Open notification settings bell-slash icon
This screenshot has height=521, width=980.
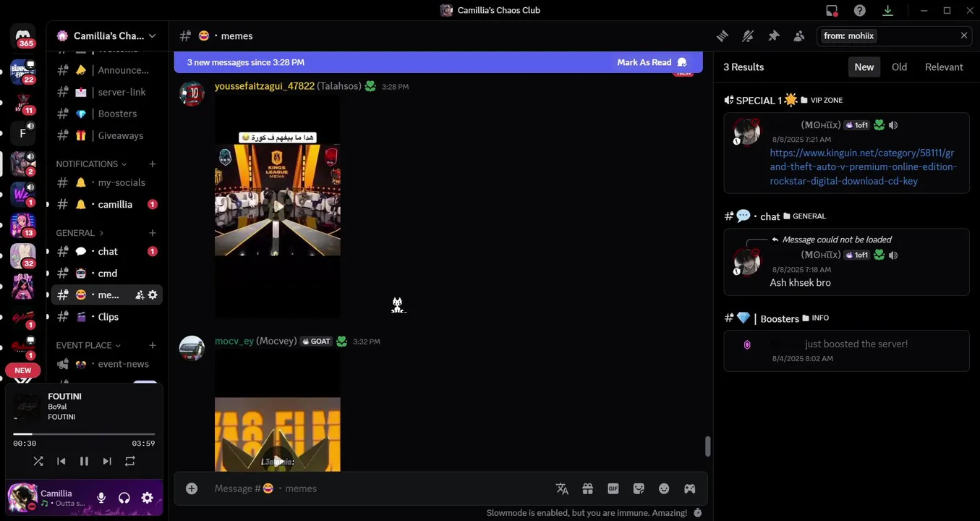pos(748,35)
